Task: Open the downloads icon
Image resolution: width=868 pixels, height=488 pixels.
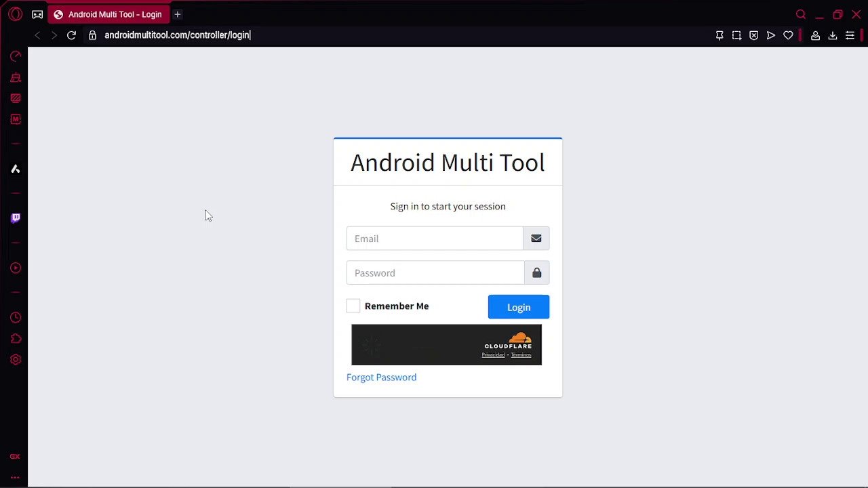Action: point(833,35)
